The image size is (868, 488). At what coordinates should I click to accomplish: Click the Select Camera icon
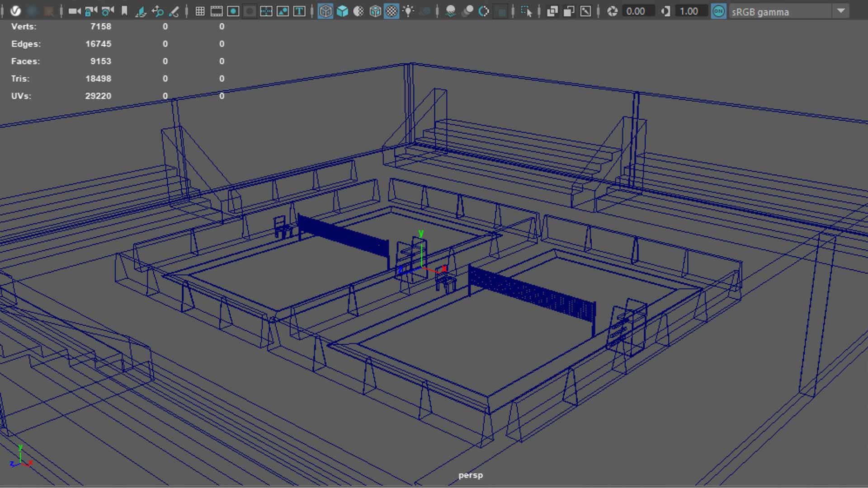(x=74, y=11)
